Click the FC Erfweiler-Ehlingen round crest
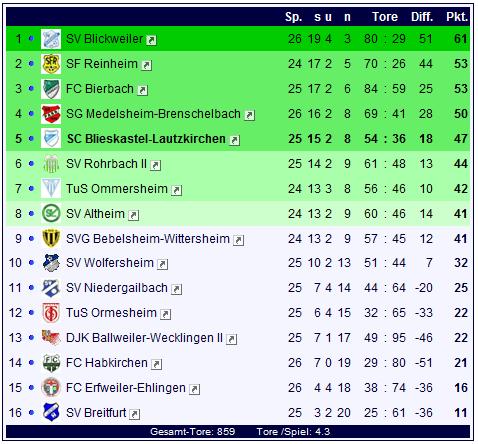Image resolution: width=478 pixels, height=444 pixels. (51, 387)
